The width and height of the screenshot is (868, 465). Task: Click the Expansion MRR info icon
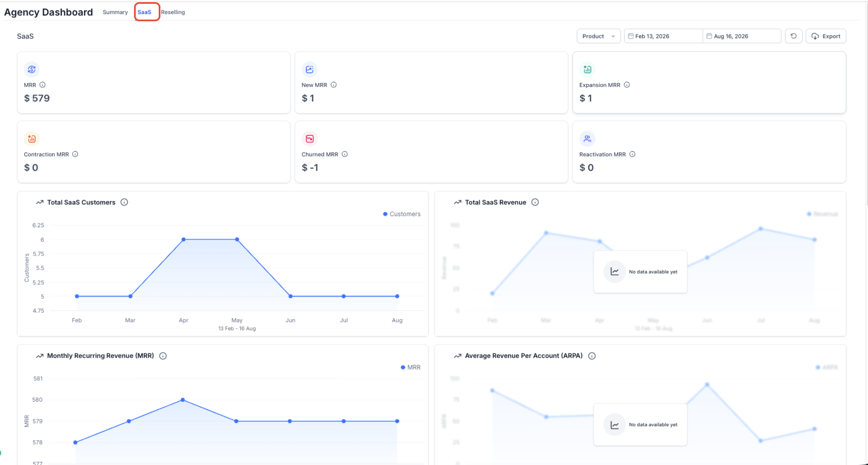[x=627, y=85]
